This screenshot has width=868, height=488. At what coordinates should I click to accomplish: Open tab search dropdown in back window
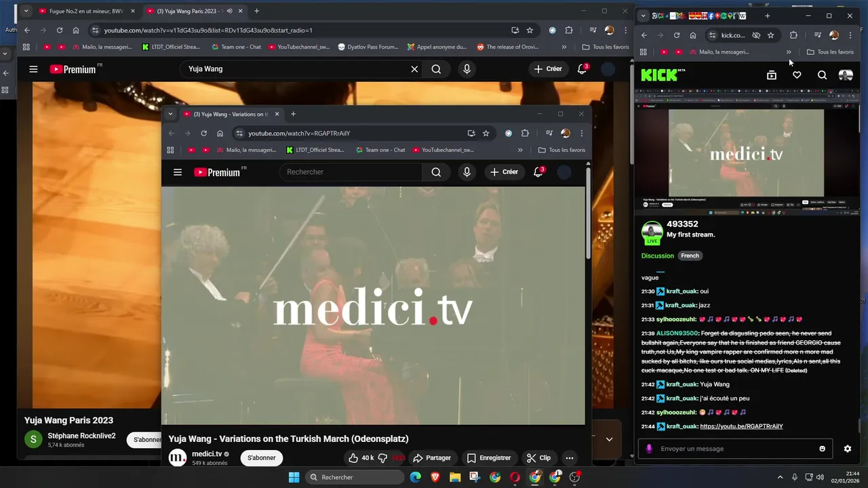(x=26, y=11)
